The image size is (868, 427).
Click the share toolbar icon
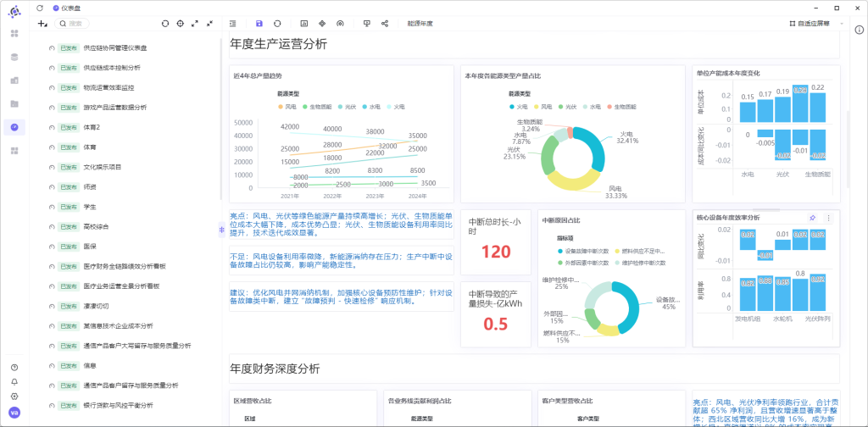pos(385,24)
